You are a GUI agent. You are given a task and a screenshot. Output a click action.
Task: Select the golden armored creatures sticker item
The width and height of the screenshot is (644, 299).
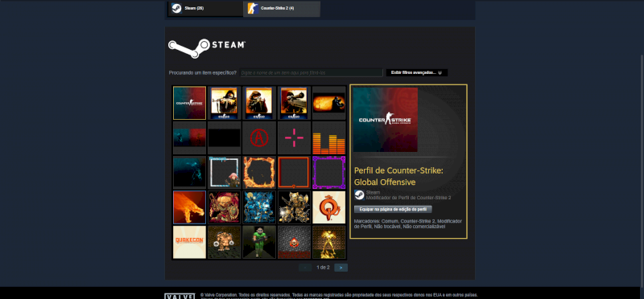(294, 207)
